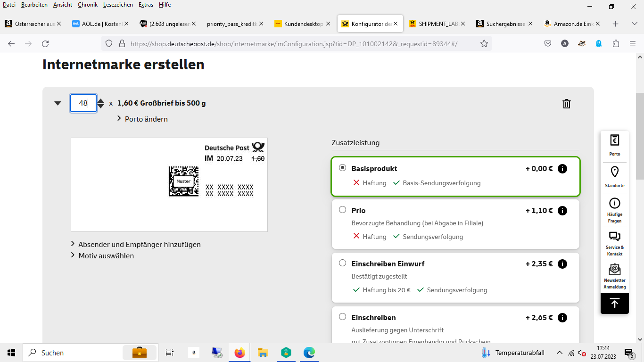Choose Einschreiben Einwurf radio option
This screenshot has height=362, width=644.
[342, 263]
